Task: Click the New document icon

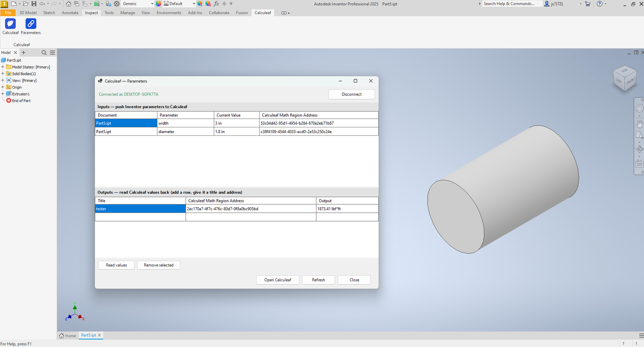Action: [14, 4]
